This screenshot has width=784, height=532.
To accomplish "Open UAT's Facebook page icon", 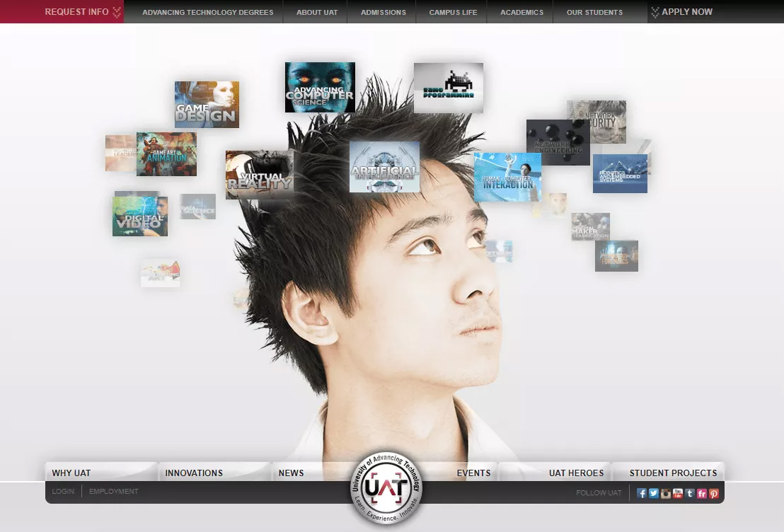I will tap(642, 494).
